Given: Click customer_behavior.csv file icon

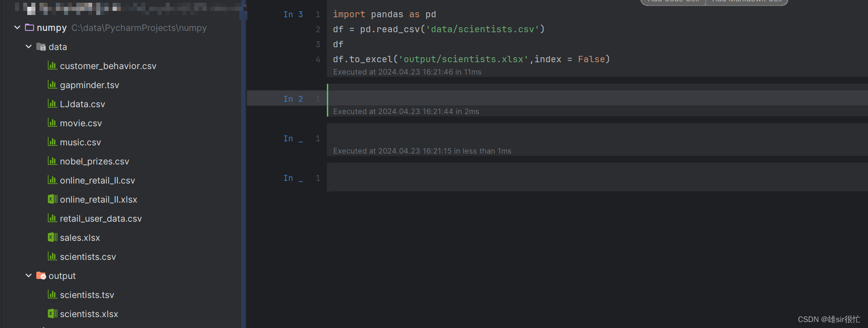Looking at the screenshot, I should tap(52, 65).
